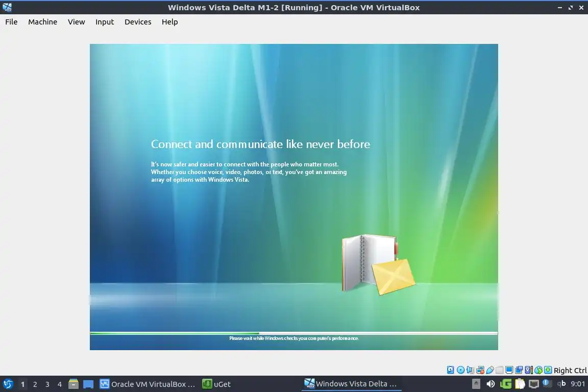Open the Devices menu
The width and height of the screenshot is (588, 392).
[x=138, y=22]
